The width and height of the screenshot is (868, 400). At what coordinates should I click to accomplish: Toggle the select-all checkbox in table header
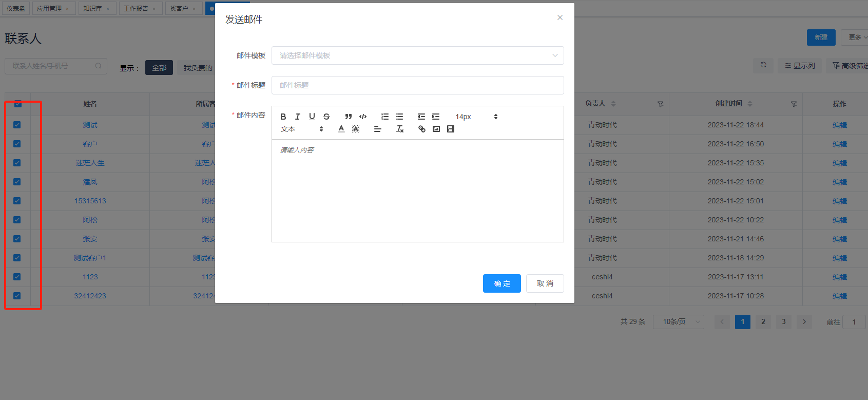18,104
